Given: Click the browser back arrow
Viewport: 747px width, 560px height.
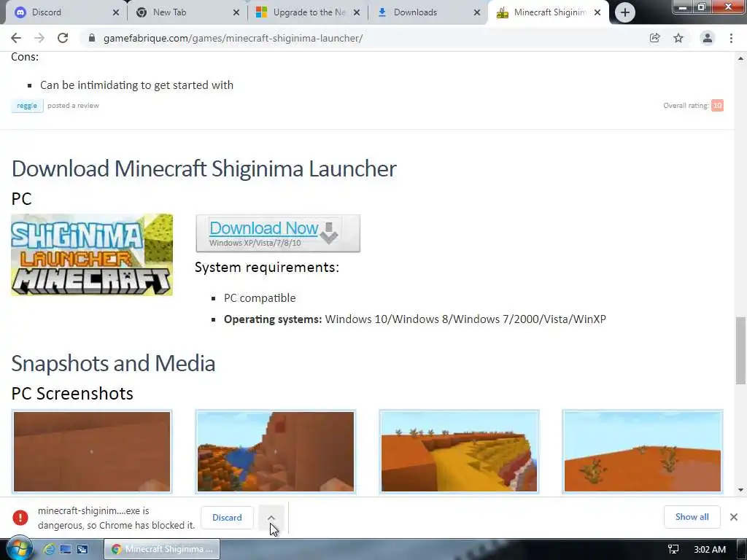Looking at the screenshot, I should click(x=16, y=38).
